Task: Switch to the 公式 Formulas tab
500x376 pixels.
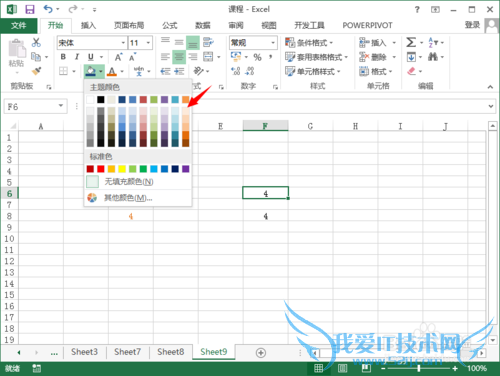Action: [170, 25]
